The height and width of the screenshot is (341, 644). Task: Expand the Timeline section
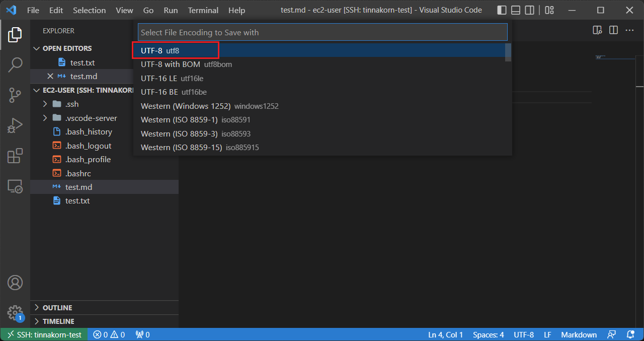click(x=104, y=321)
